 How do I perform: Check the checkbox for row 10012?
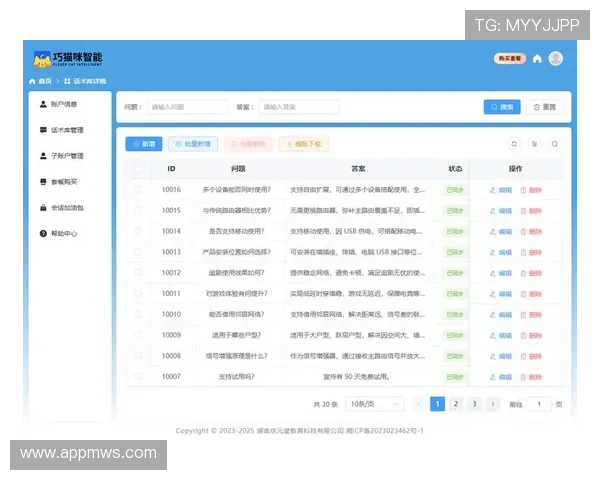(x=138, y=272)
